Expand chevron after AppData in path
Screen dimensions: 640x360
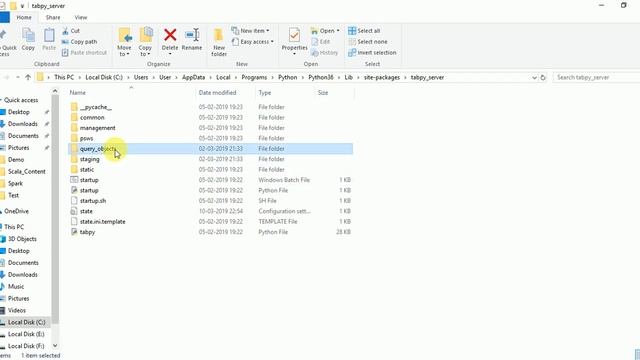(x=210, y=77)
